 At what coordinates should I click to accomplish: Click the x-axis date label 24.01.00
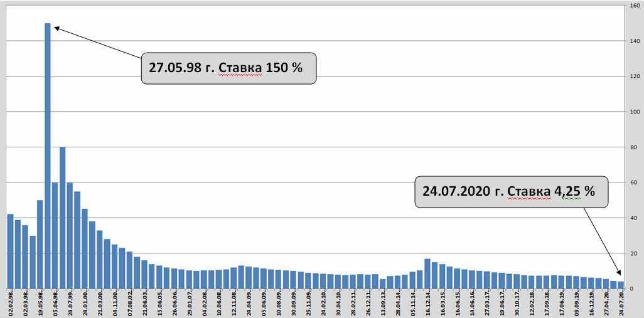coord(85,303)
